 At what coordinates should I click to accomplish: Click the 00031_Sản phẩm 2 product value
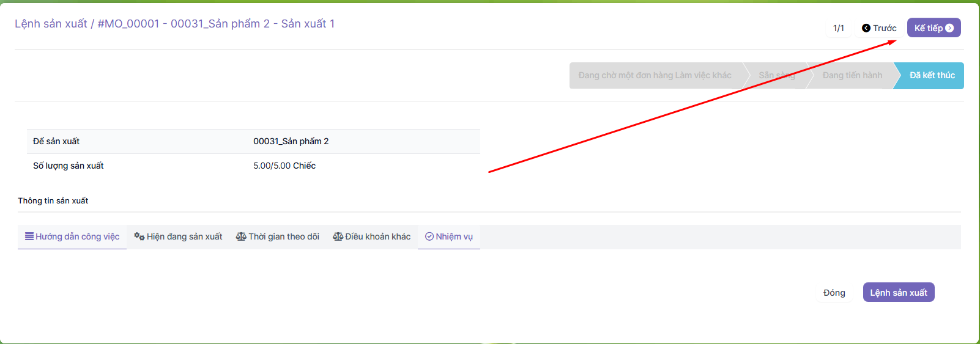click(291, 141)
